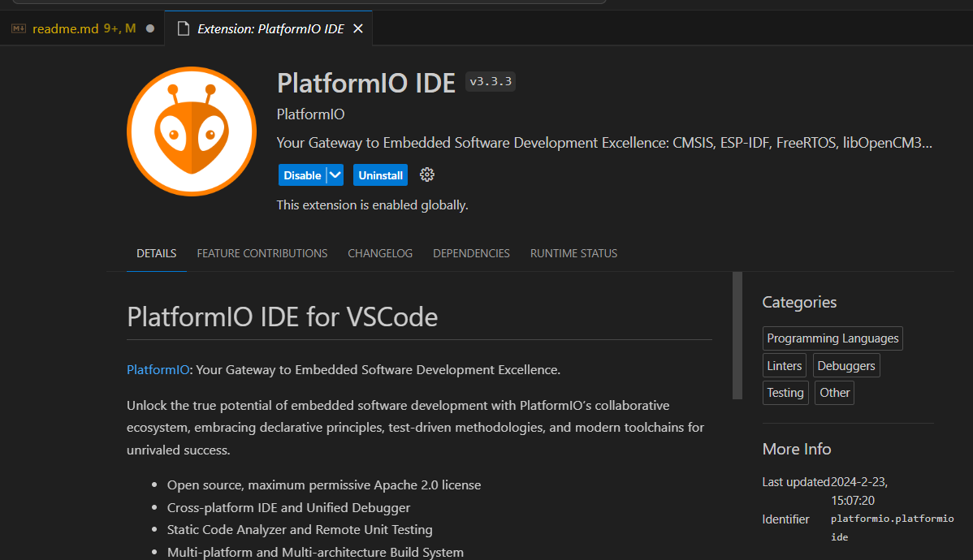The height and width of the screenshot is (560, 973).
Task: Click the 'Open source, maximum permissive Apache' bullet
Action: (x=324, y=485)
